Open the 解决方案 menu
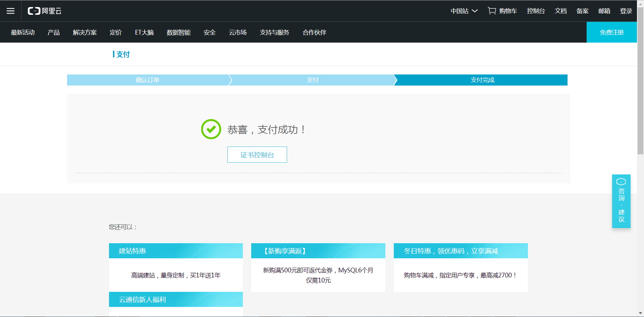Viewport: 644px width, 317px height. [x=85, y=33]
